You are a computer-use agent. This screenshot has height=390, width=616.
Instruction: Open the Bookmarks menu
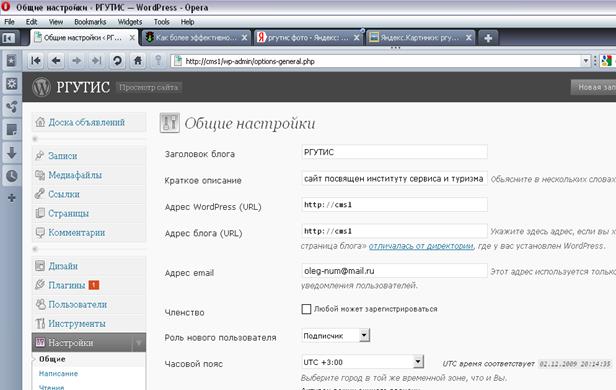(x=90, y=22)
